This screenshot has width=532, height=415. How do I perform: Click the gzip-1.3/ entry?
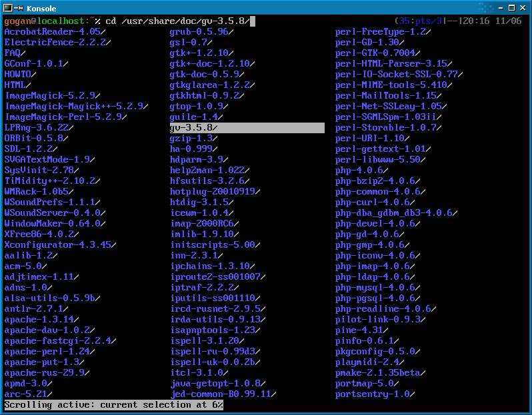[193, 139]
